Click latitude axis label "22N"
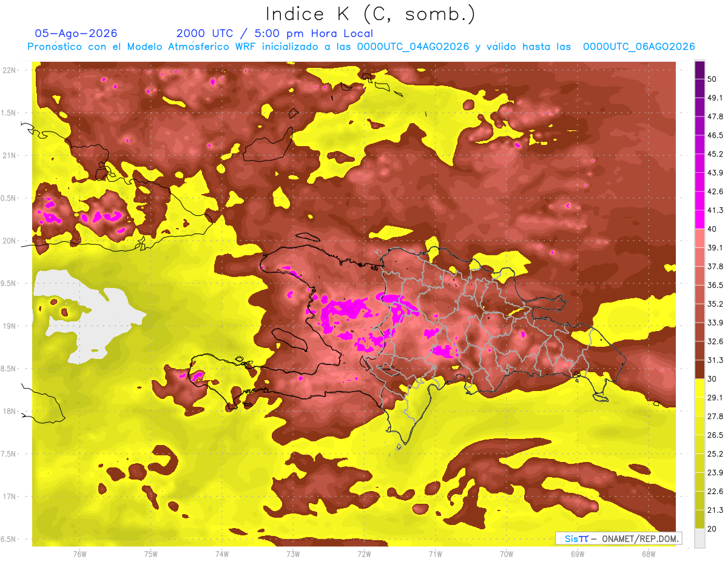Viewport: 728px width, 562px height. click(x=9, y=70)
